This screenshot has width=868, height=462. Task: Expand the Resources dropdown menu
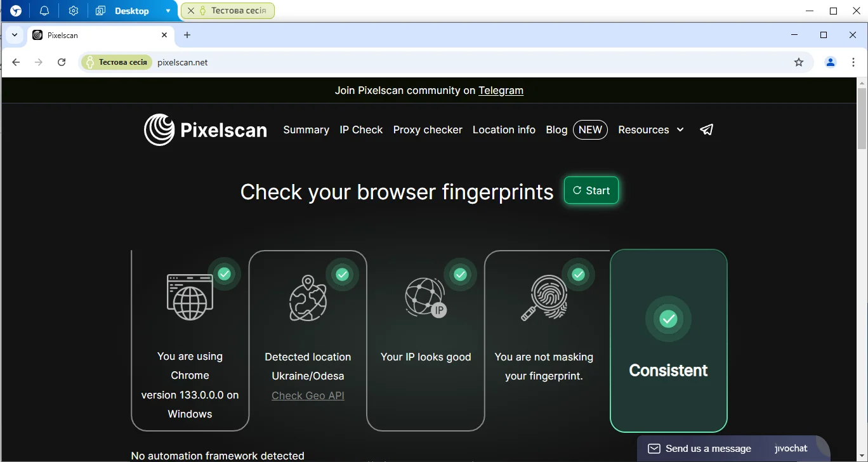[651, 129]
